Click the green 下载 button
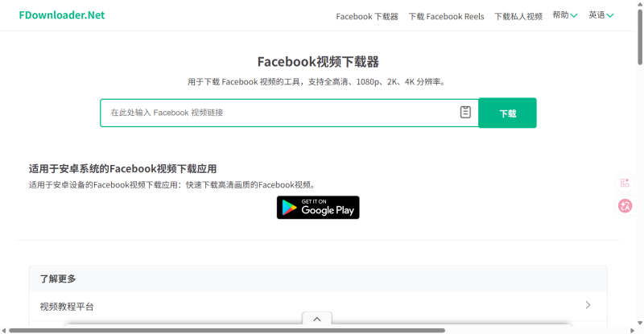The height and width of the screenshot is (334, 644). 508,113
